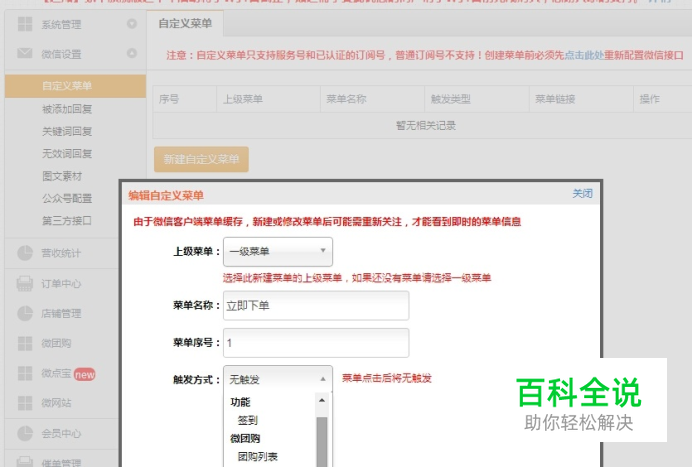Open the 触发方式 dropdown showing 无触发

click(x=278, y=379)
